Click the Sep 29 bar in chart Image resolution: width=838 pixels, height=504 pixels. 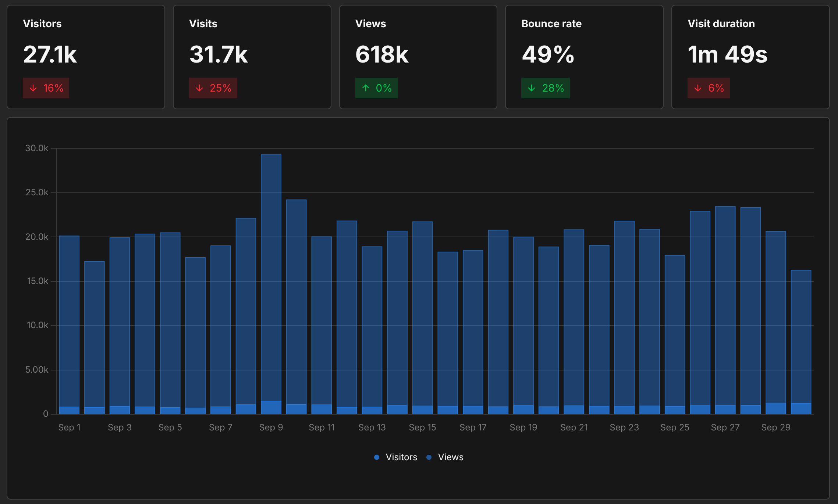tap(776, 317)
